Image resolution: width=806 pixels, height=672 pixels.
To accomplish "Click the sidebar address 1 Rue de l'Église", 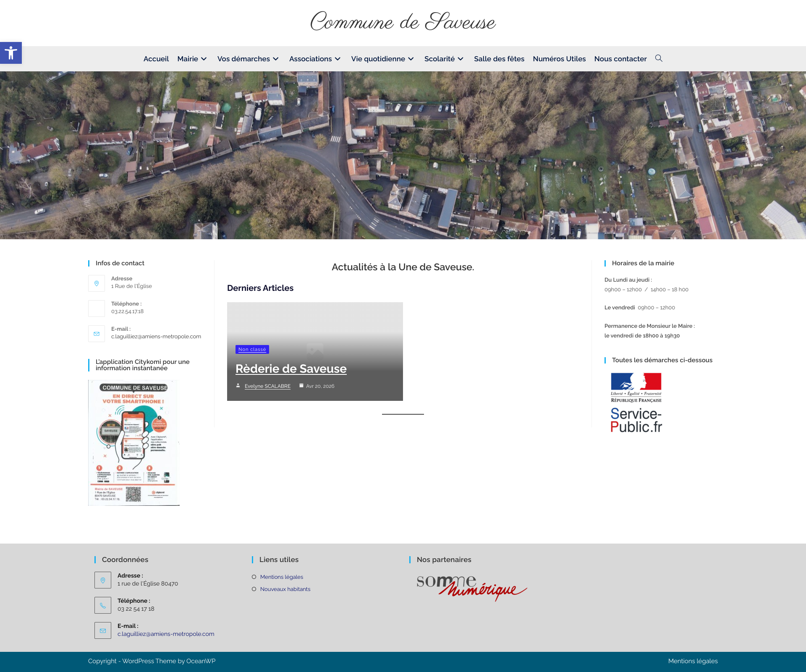I will pyautogui.click(x=131, y=286).
